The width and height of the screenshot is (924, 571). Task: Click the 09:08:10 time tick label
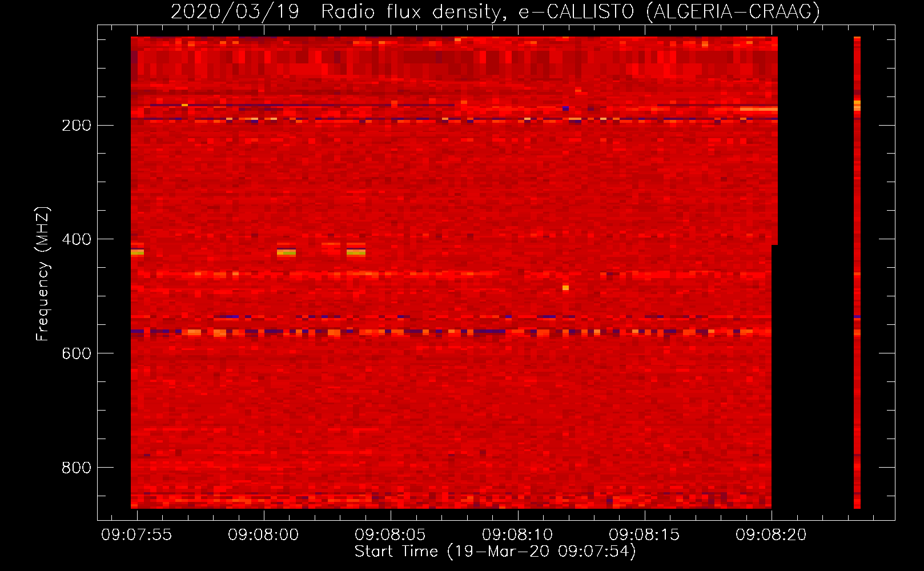pos(517,534)
